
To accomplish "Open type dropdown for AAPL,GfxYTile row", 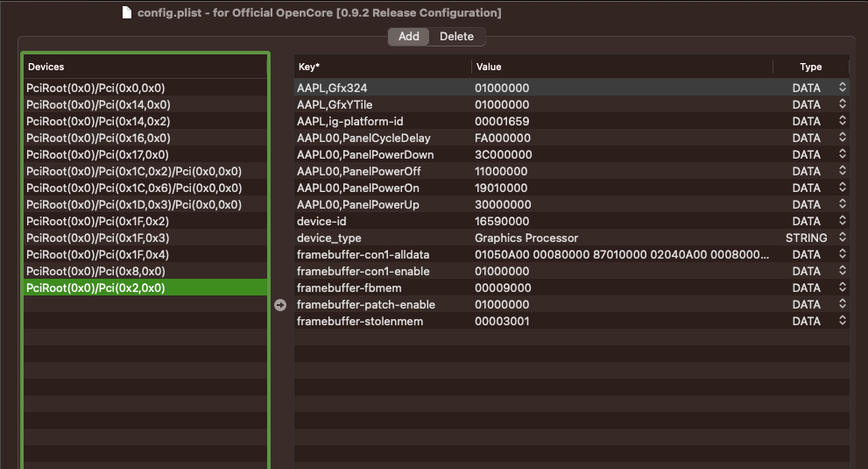I will pos(842,104).
